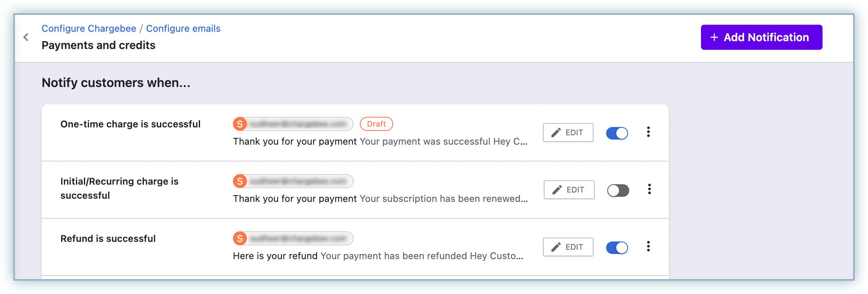Image resolution: width=868 pixels, height=294 pixels.
Task: Open kebab menu for One-time charge row
Action: tap(648, 132)
